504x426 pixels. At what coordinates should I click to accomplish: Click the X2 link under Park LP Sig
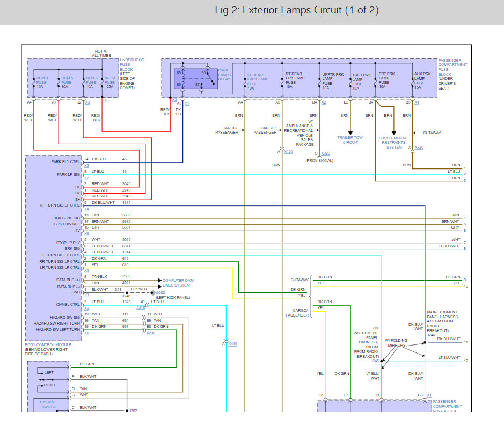(x=86, y=178)
